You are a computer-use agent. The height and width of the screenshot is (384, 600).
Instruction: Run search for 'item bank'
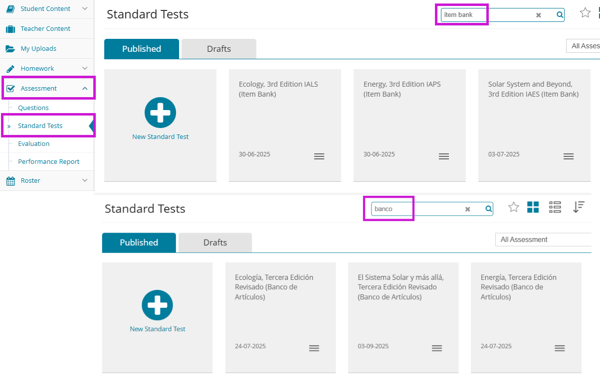[559, 15]
